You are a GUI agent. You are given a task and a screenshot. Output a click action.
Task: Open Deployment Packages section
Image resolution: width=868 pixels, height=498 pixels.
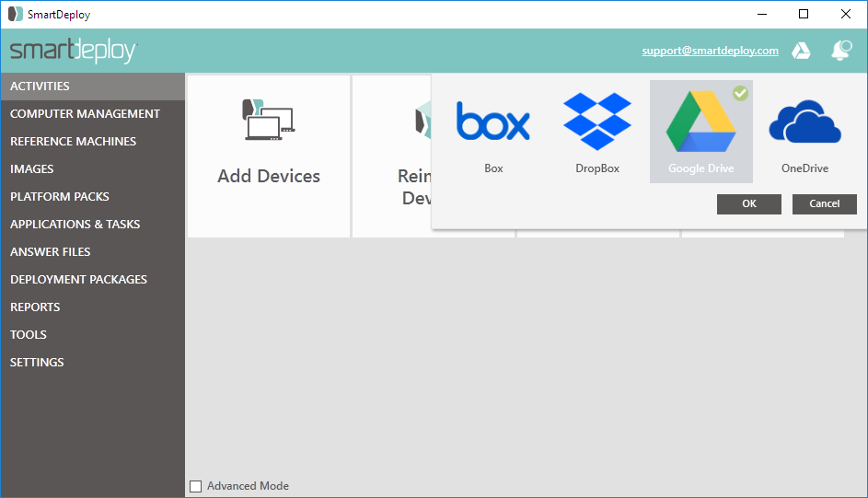tap(92, 280)
